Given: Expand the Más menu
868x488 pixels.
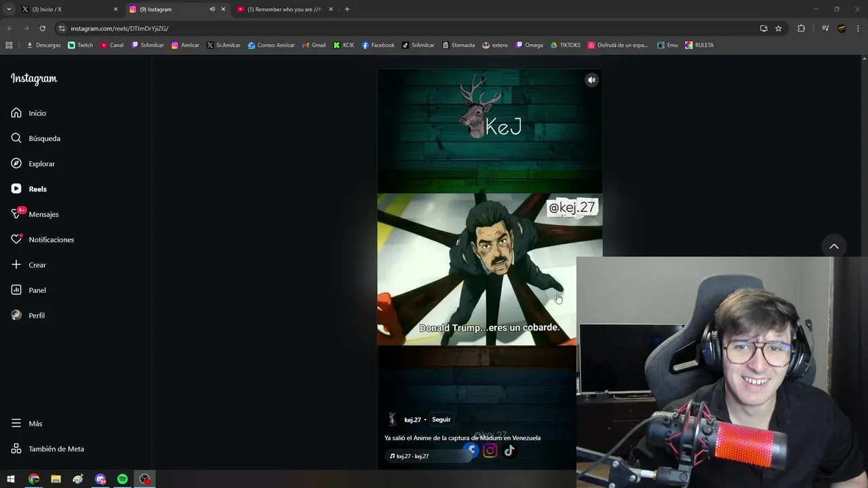Looking at the screenshot, I should coord(26,424).
